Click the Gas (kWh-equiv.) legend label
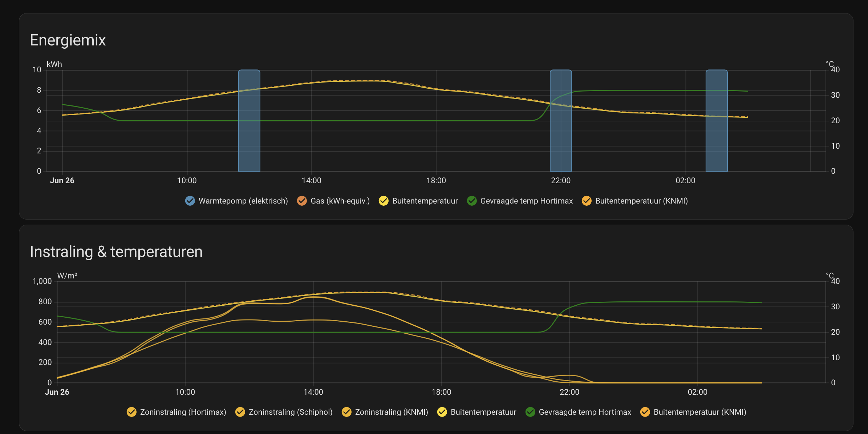The width and height of the screenshot is (868, 434). coord(340,201)
